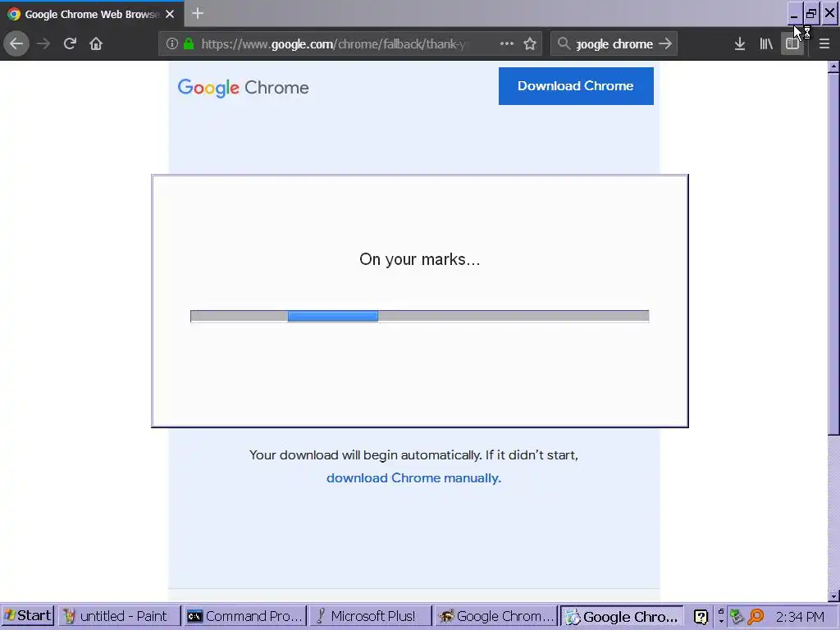Click the forward navigation arrow
The image size is (840, 630).
point(43,43)
